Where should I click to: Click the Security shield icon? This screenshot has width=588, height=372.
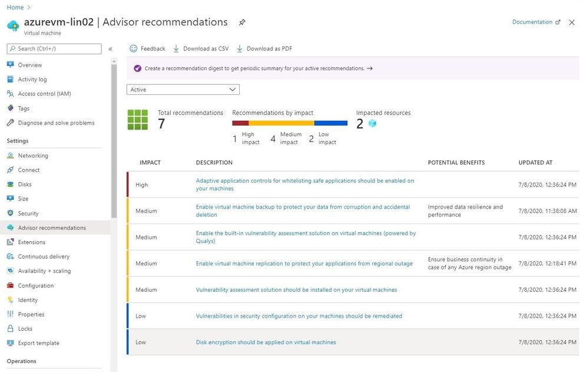(11, 213)
